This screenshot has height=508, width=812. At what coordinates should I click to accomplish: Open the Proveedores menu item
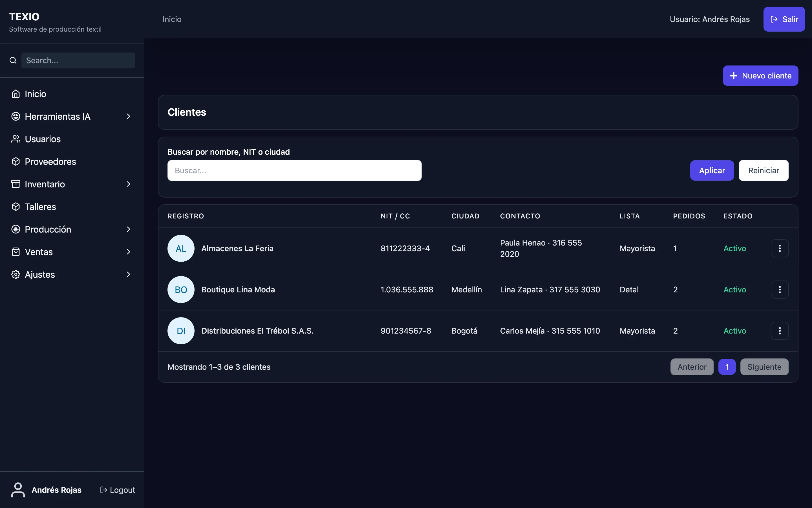tap(72, 162)
